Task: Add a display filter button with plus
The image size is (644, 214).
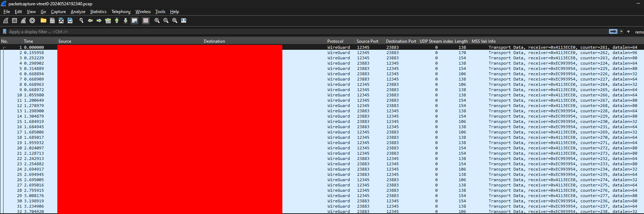Action: (x=628, y=31)
